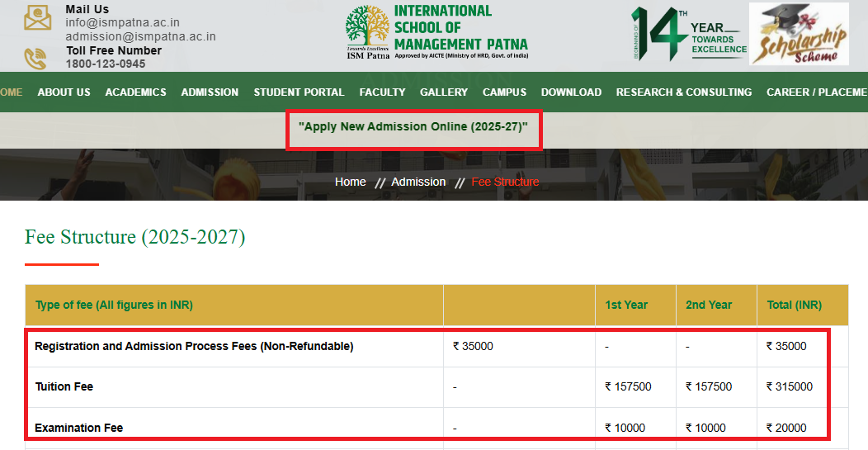The image size is (868, 450).
Task: Select the Tuition Fee row label
Action: [64, 386]
